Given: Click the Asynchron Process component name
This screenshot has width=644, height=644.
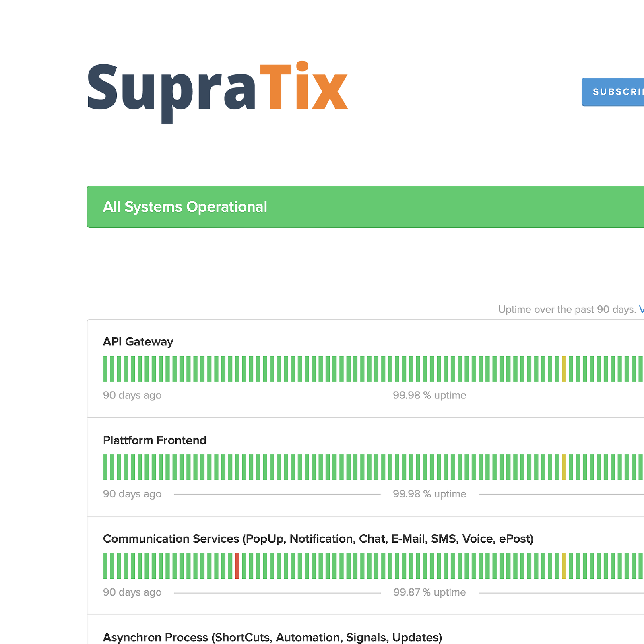Looking at the screenshot, I should 272,637.
